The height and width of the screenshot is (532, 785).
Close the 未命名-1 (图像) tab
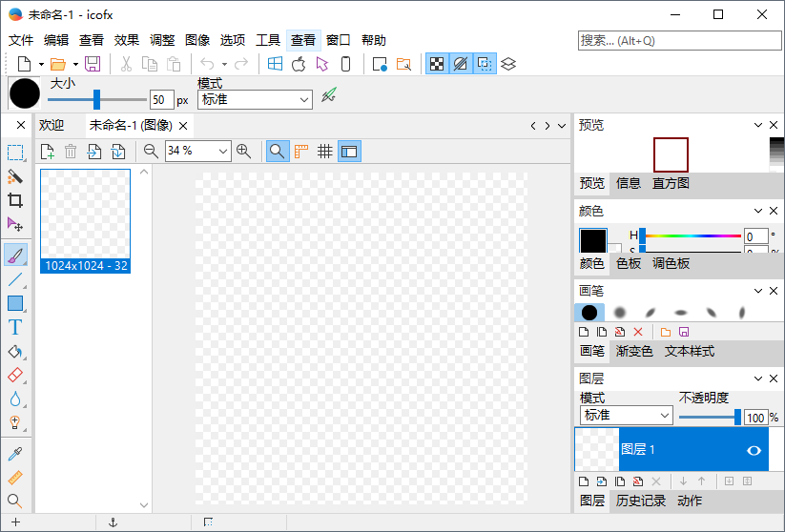[183, 126]
